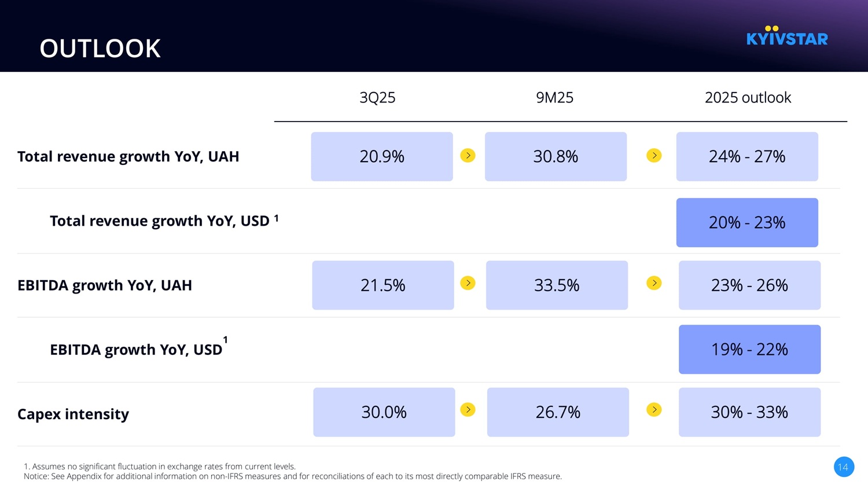The width and height of the screenshot is (868, 488).
Task: Click yellow arrow before 23% - 26% box
Action: click(x=654, y=283)
